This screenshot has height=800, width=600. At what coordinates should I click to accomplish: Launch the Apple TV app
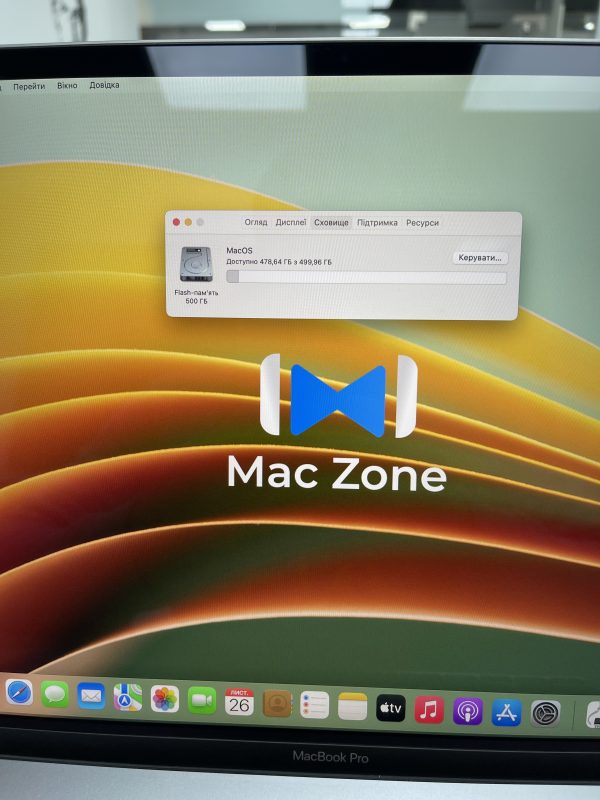click(x=391, y=708)
